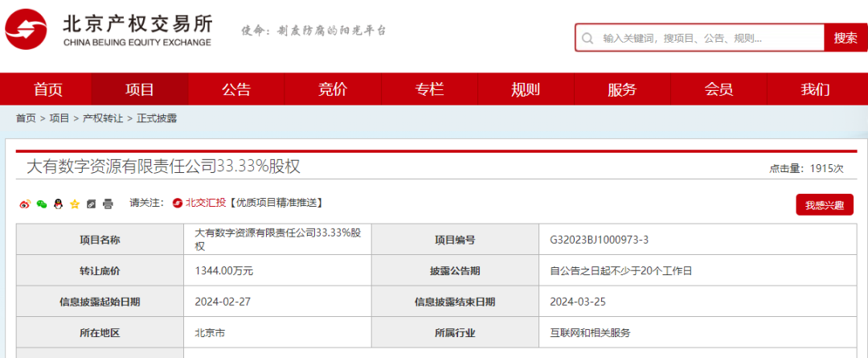Screen dimensions: 868x358
Task: Click the magnifier icon in the search box
Action: click(x=587, y=39)
